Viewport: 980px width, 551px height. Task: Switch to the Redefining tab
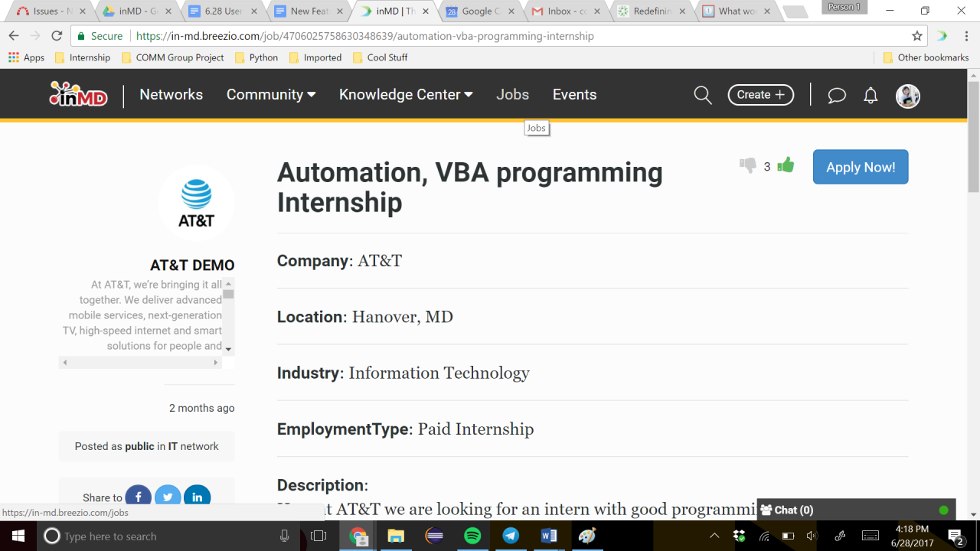tap(651, 11)
